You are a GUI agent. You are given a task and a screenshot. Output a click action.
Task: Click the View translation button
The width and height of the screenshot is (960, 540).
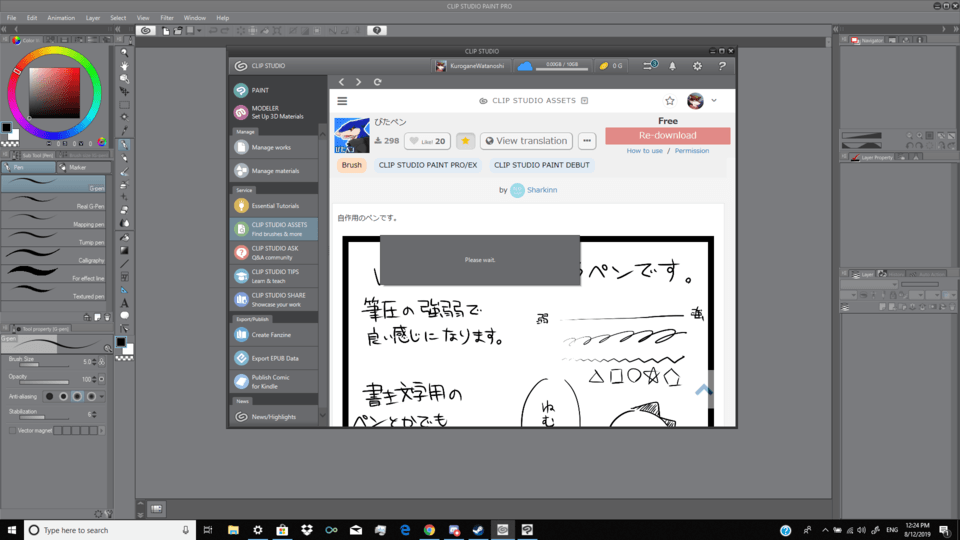click(527, 141)
